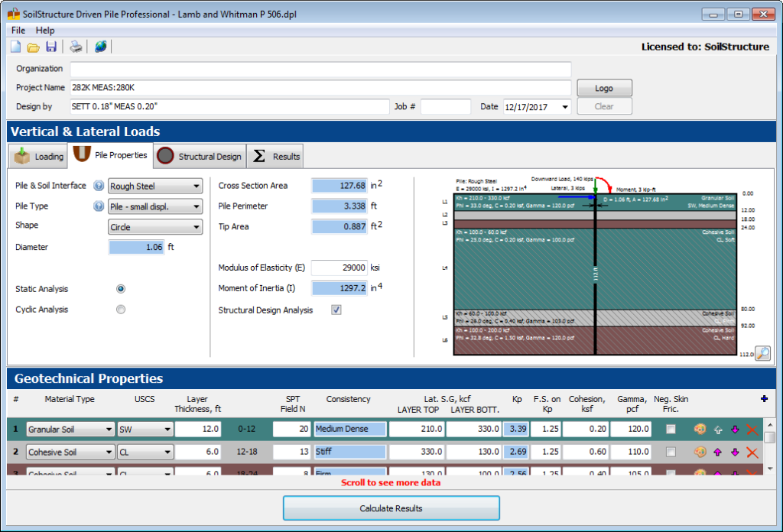Select Cyclic Analysis radio button
The width and height of the screenshot is (783, 532).
pos(121,310)
